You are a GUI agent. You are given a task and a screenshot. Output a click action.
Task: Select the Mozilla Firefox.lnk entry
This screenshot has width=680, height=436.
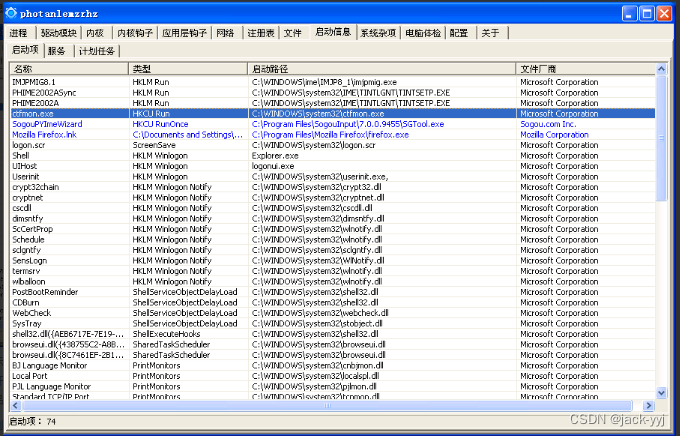(x=333, y=134)
